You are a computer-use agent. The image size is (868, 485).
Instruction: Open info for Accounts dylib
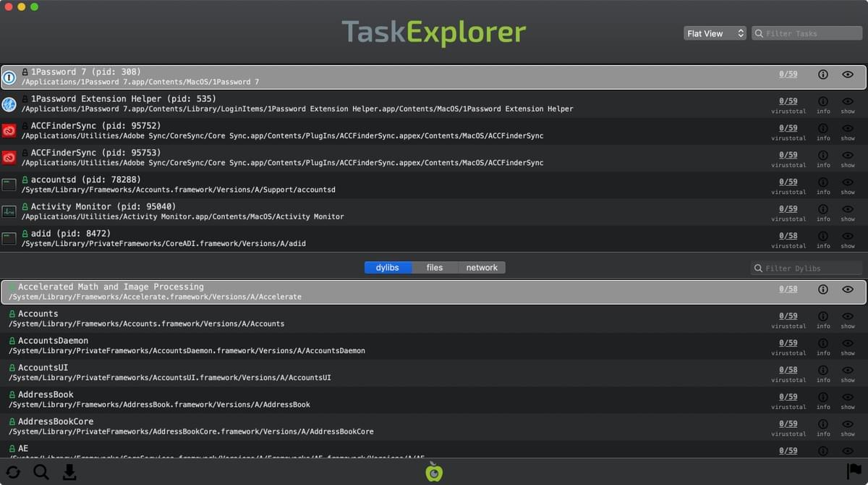823,316
